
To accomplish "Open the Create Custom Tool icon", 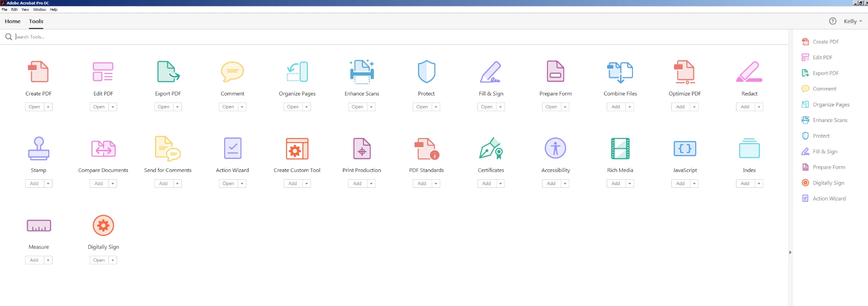I will coord(297,148).
